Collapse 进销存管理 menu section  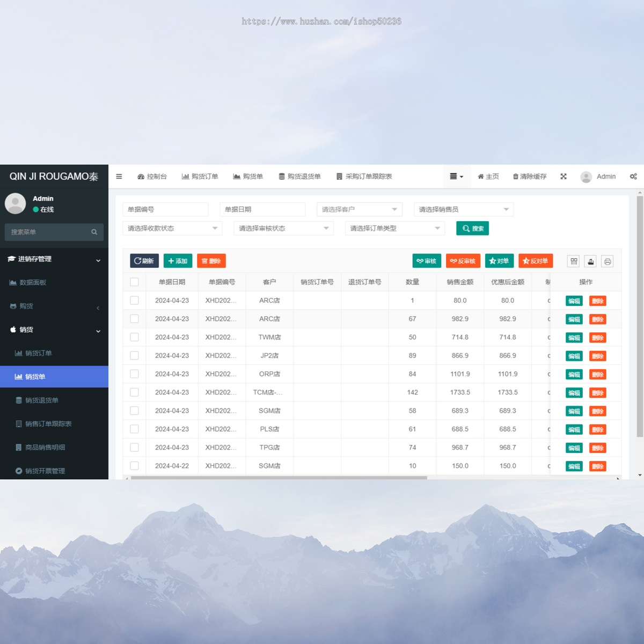click(x=54, y=259)
